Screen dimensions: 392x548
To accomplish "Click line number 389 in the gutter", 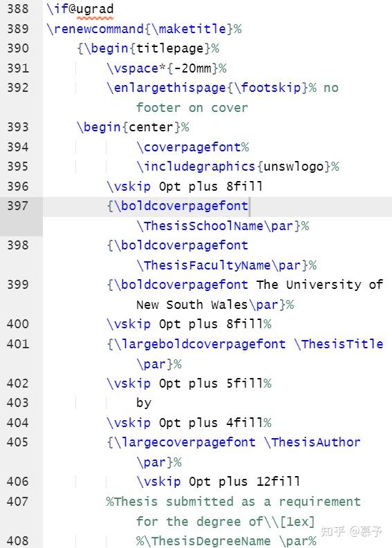I will [17, 28].
